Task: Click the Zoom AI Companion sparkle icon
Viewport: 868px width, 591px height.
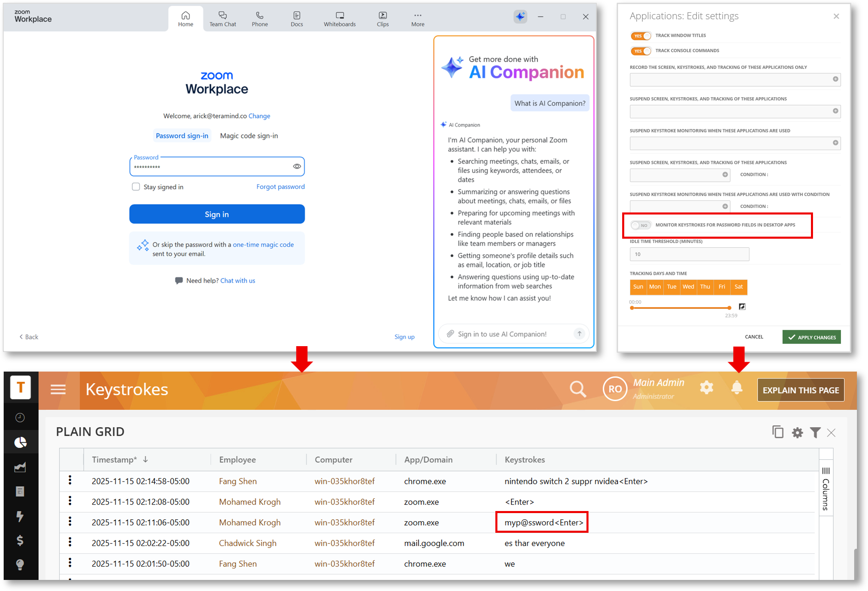Action: (x=520, y=16)
